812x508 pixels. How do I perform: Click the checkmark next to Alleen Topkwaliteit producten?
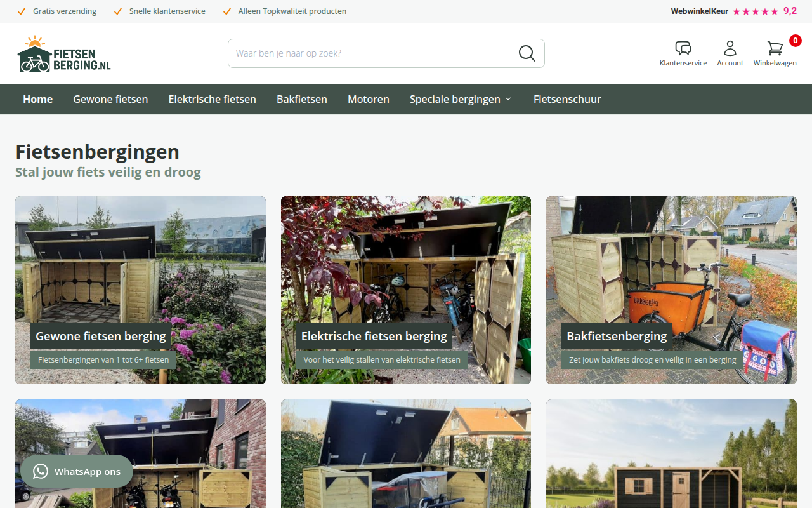point(227,11)
